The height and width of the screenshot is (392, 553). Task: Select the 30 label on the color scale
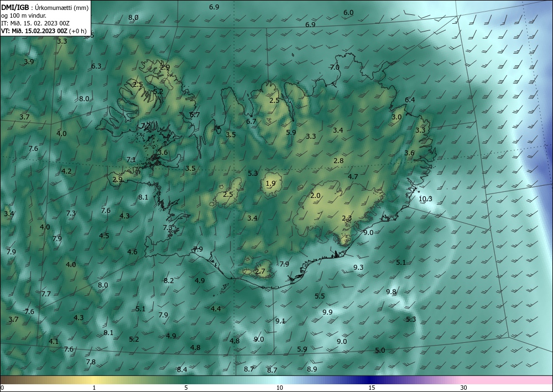coord(464,388)
